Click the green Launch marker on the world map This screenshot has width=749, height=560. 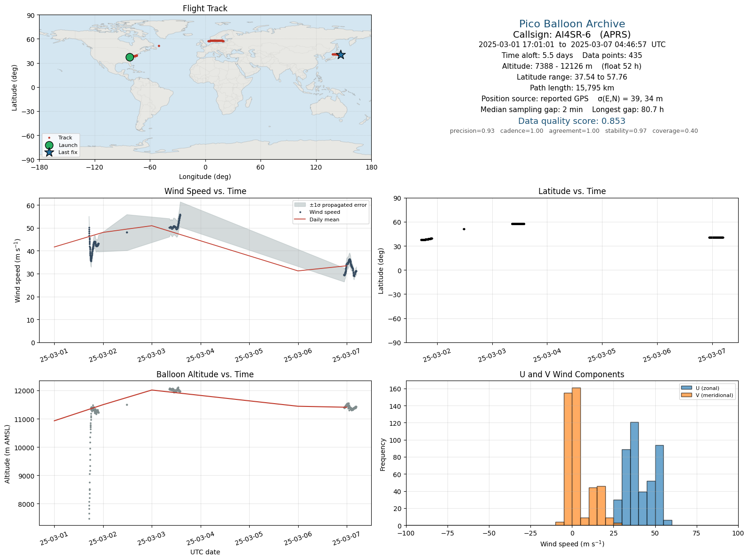130,57
